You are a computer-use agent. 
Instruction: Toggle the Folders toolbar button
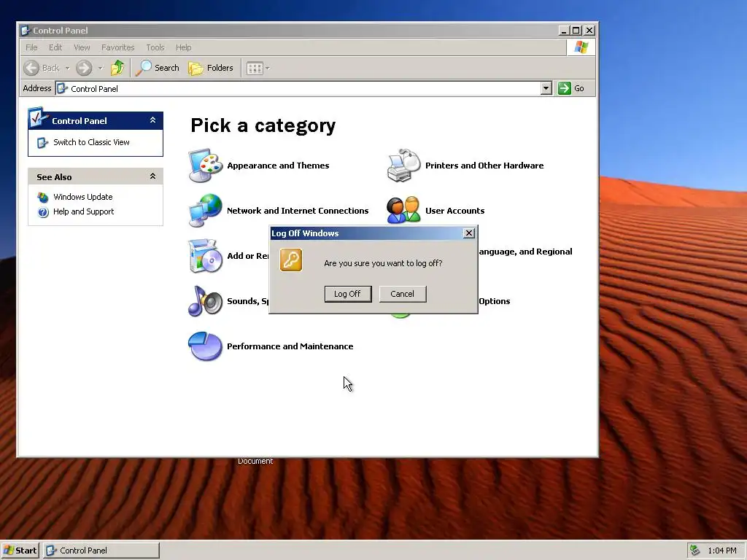click(211, 68)
